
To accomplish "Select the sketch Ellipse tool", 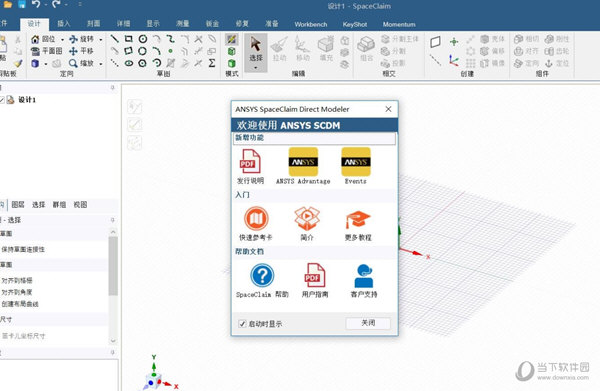I will 129,63.
